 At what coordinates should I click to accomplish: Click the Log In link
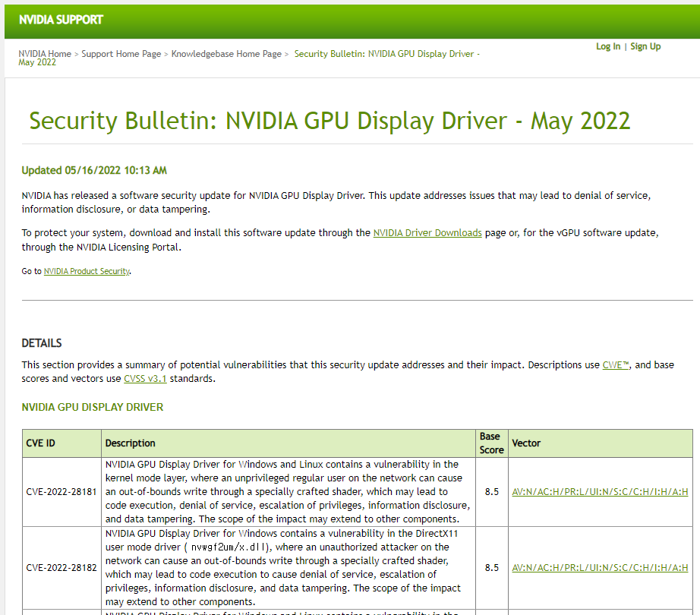tap(608, 46)
